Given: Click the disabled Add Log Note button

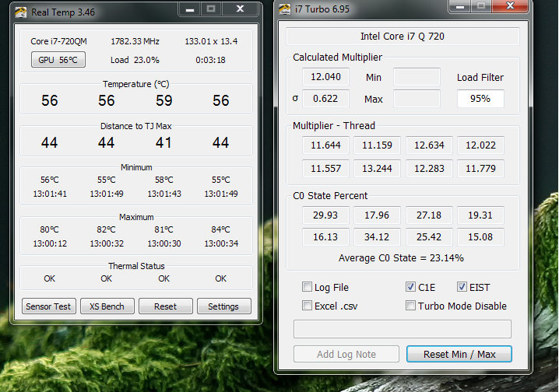Looking at the screenshot, I should 346,354.
